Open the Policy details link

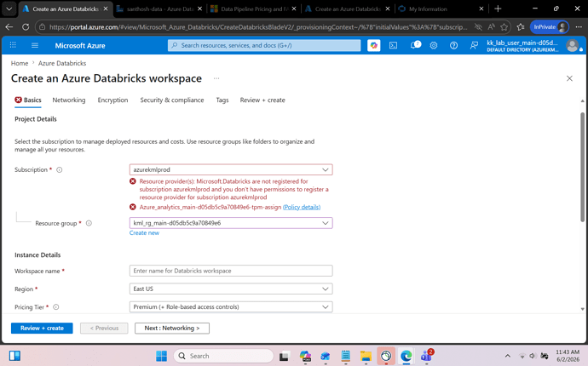coord(302,207)
